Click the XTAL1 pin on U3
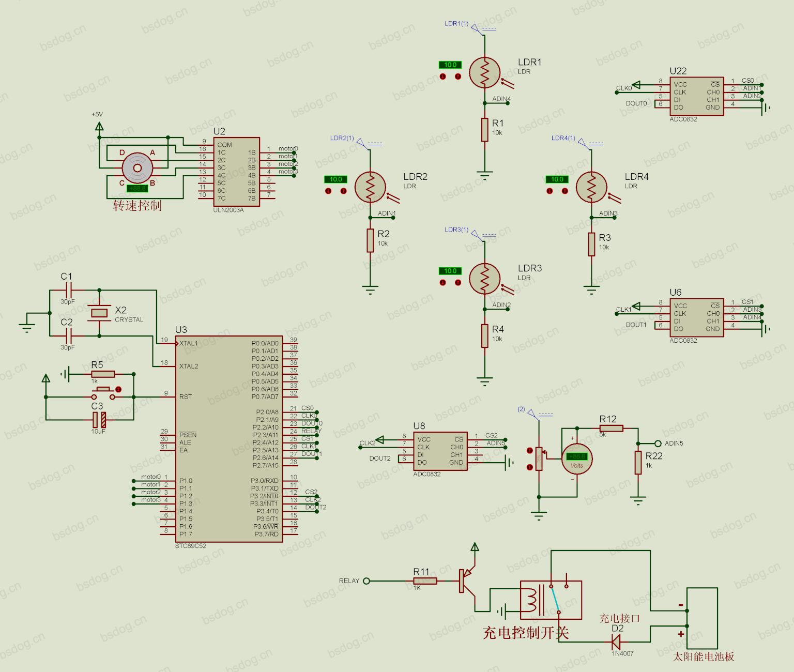Viewport: 794px width, 672px height. 188,343
